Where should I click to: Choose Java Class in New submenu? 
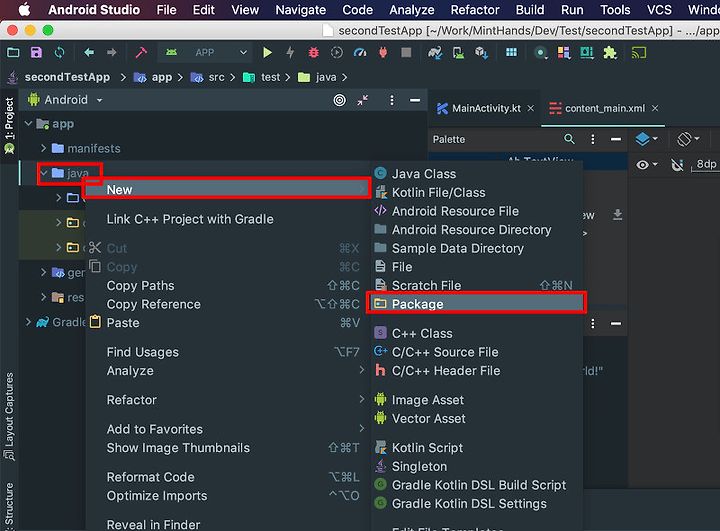pos(476,174)
